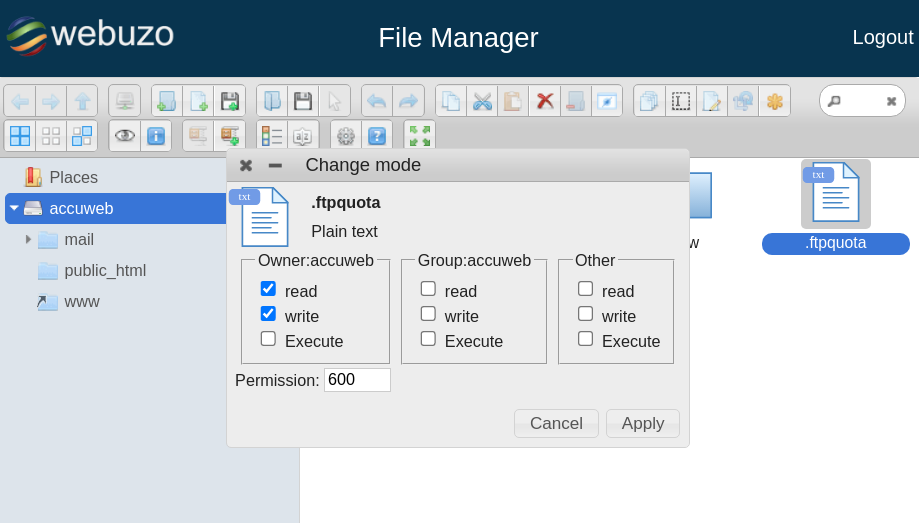Image resolution: width=919 pixels, height=523 pixels.
Task: Click the Help question mark icon
Action: point(377,136)
